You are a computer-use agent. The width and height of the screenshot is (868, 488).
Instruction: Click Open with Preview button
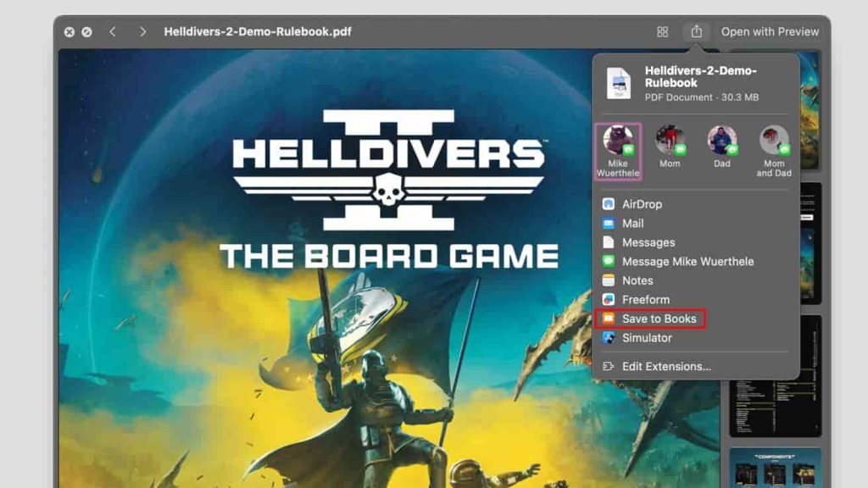pyautogui.click(x=770, y=31)
